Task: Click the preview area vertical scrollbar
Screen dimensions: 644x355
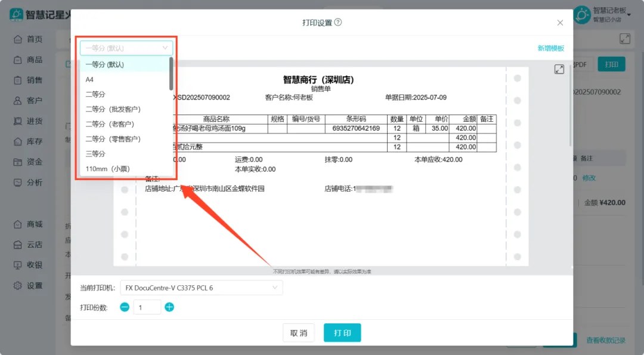Action: [571, 107]
